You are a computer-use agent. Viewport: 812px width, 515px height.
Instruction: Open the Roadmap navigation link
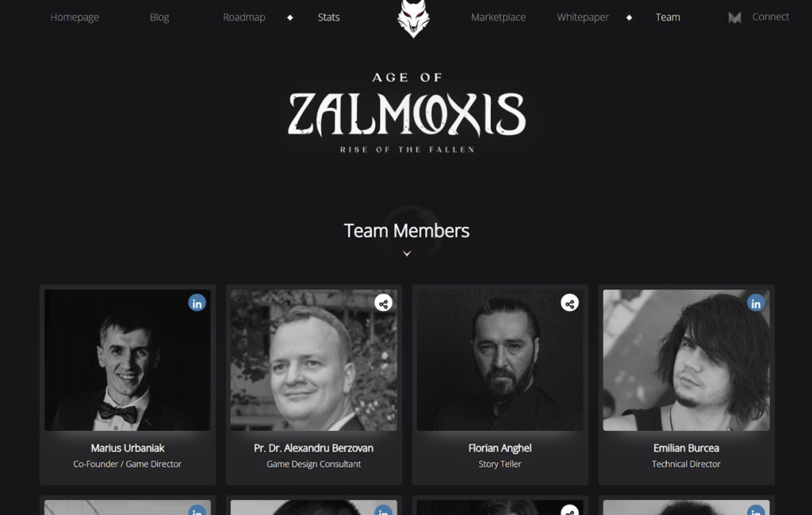244,17
